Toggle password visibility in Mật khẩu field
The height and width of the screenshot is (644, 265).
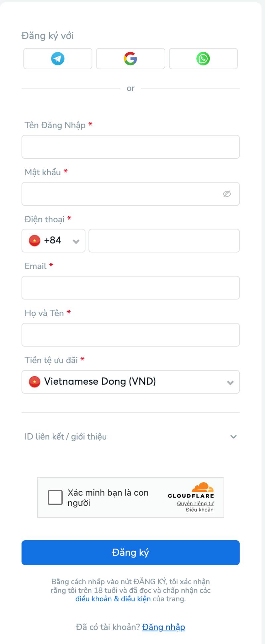coord(227,194)
